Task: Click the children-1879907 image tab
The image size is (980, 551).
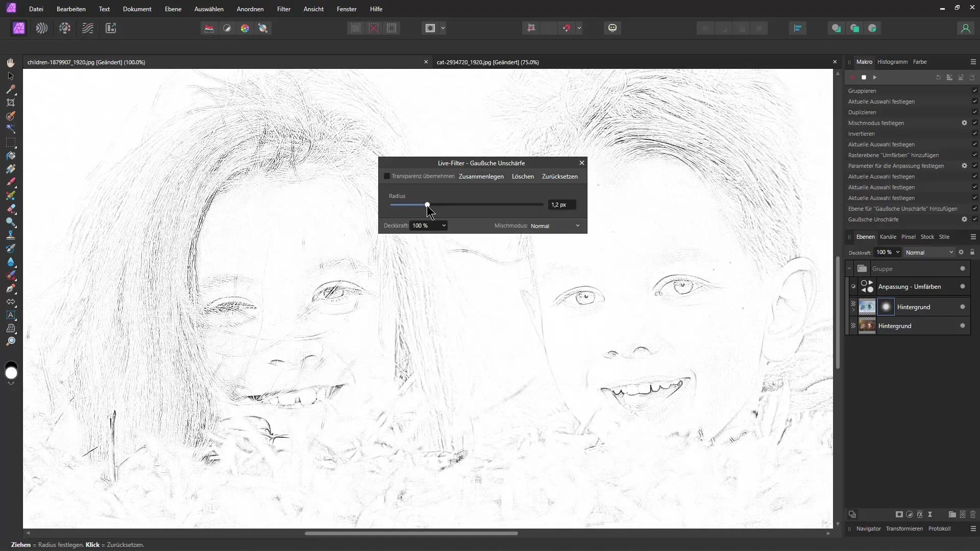Action: click(85, 62)
